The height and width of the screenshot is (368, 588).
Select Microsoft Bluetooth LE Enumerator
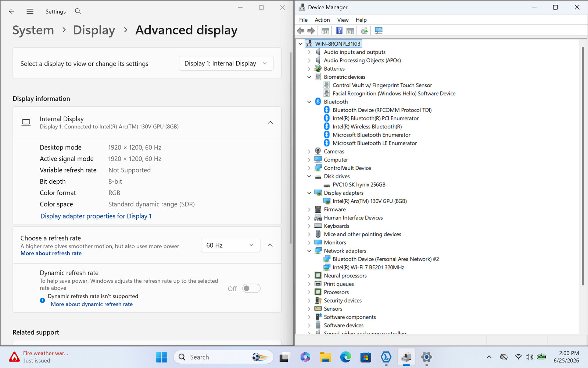click(374, 143)
